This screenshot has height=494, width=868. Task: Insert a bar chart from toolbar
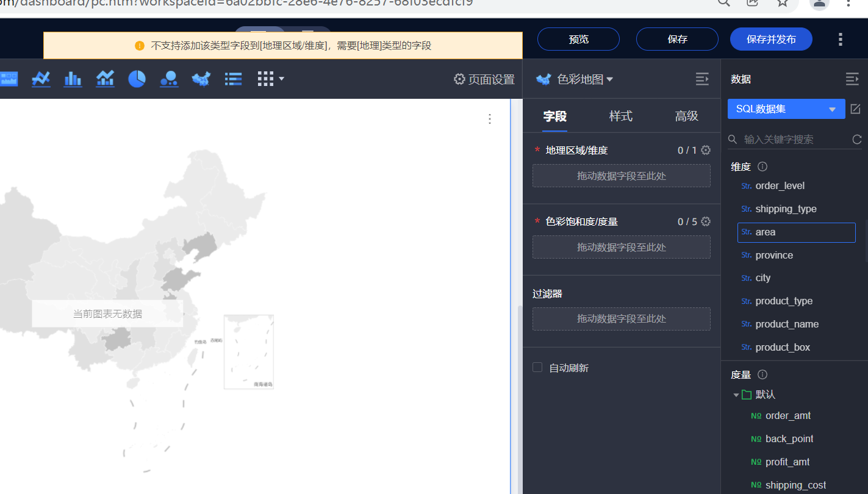[73, 79]
